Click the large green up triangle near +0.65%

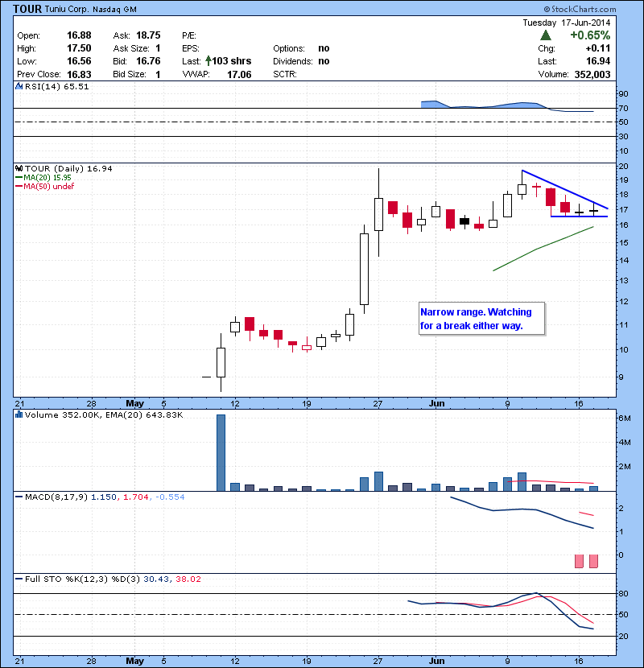click(546, 35)
